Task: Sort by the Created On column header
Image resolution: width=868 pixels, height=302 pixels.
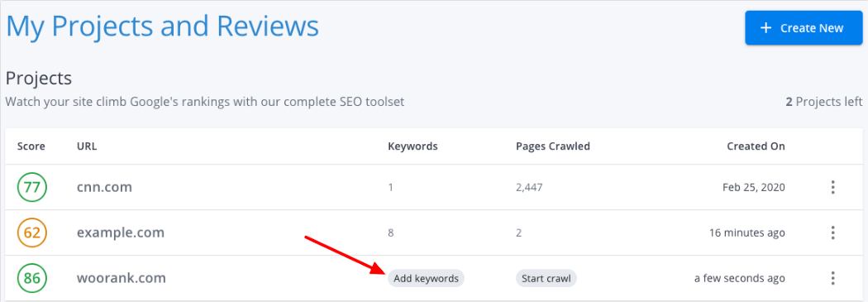Action: pyautogui.click(x=756, y=146)
